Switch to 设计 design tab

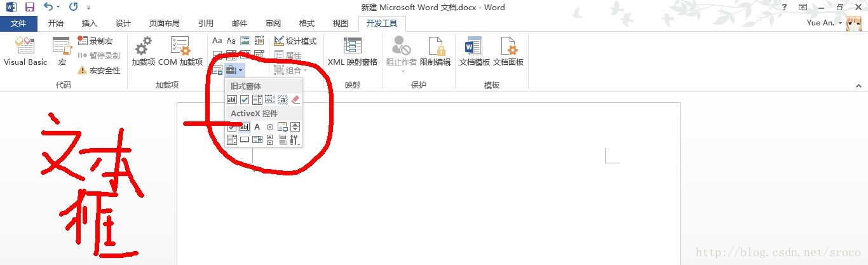click(x=123, y=24)
